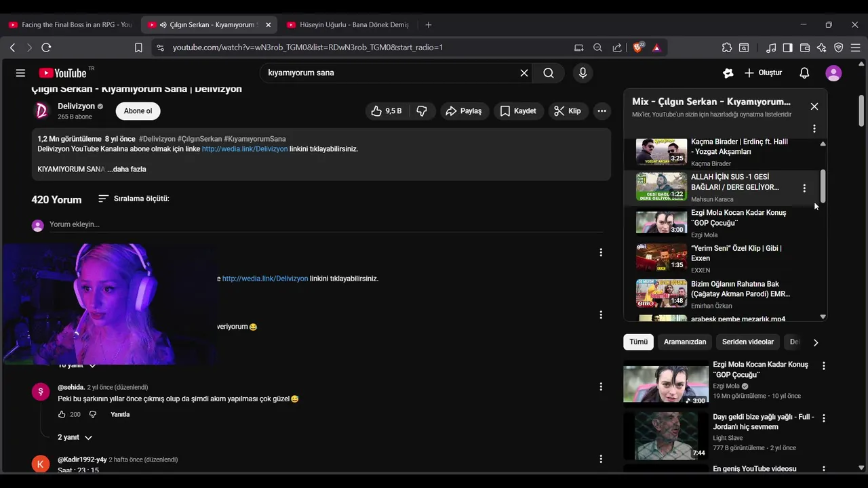
Task: Open menu for En geniş YouTube videosu
Action: [824, 470]
